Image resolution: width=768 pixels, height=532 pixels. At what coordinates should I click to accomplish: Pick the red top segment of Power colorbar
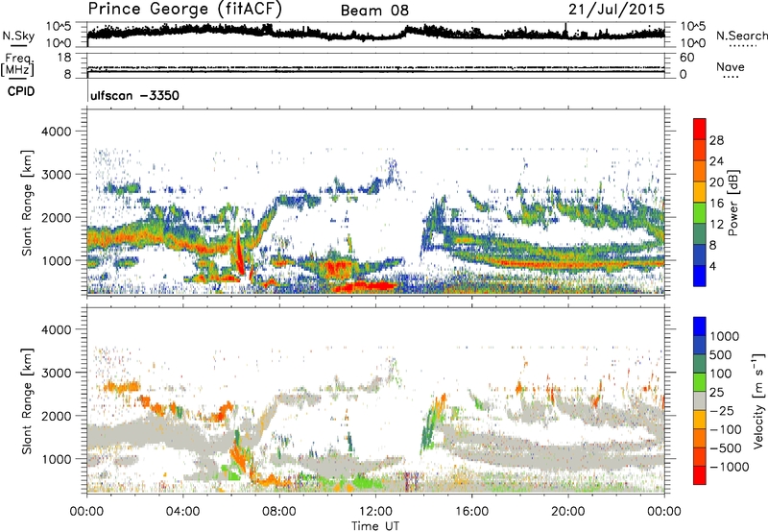coord(700,129)
